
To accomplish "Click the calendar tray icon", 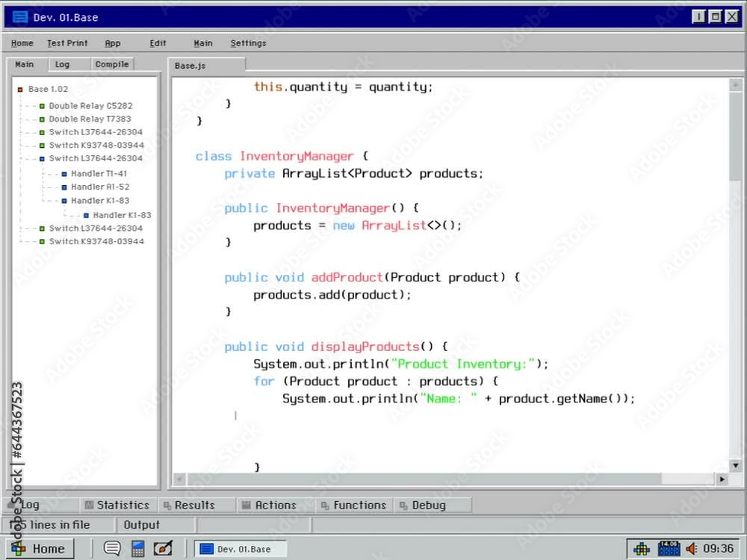I will [x=669, y=549].
